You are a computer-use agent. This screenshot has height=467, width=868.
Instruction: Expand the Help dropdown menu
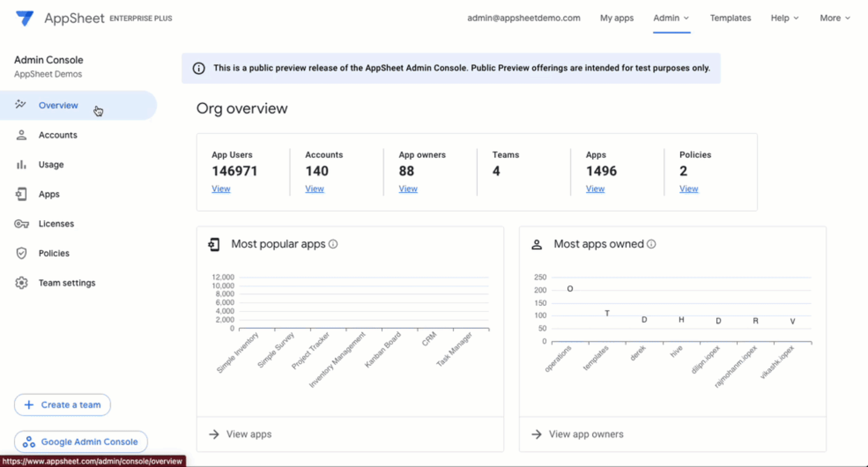point(785,18)
